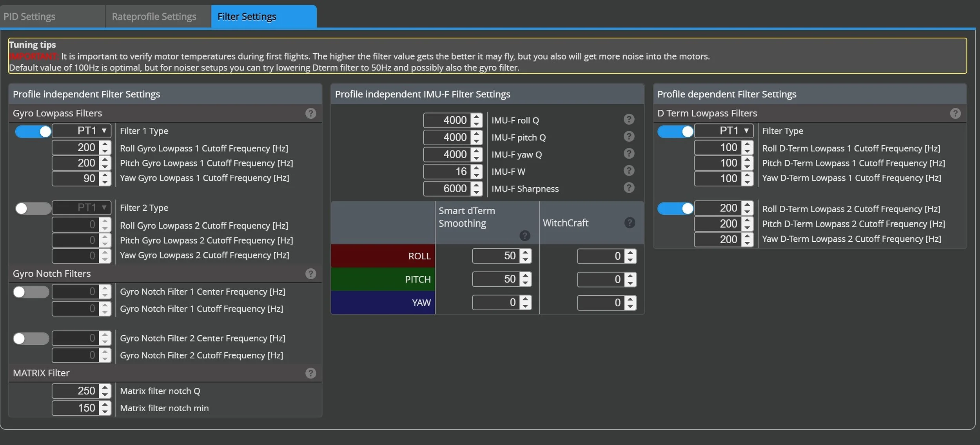Screen dimensions: 980x445
Task: Open MATRIX Filter help icon
Action: [x=310, y=373]
